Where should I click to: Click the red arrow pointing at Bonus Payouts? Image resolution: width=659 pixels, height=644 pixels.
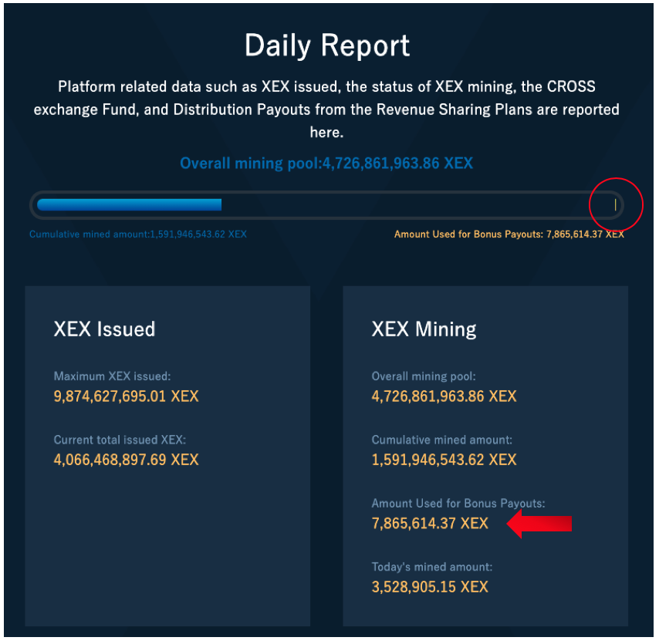tap(540, 524)
